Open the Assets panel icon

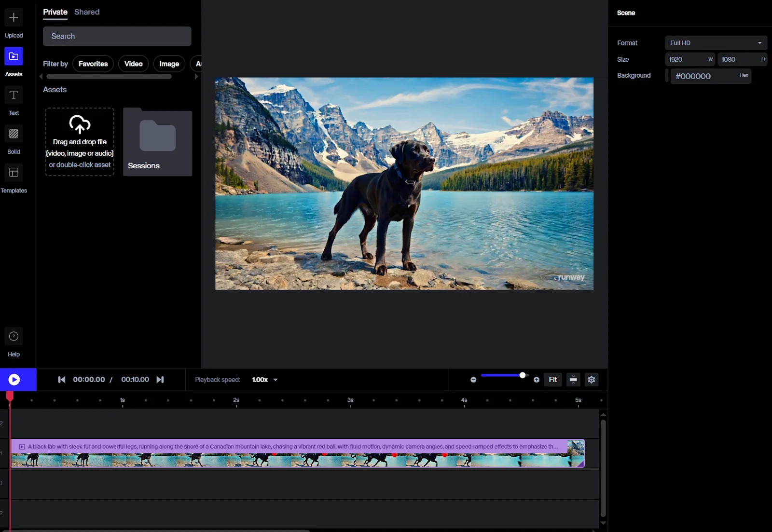(14, 56)
